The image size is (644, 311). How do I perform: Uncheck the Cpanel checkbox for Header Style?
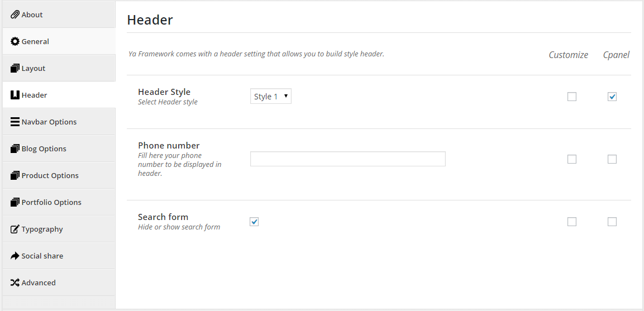pyautogui.click(x=612, y=97)
